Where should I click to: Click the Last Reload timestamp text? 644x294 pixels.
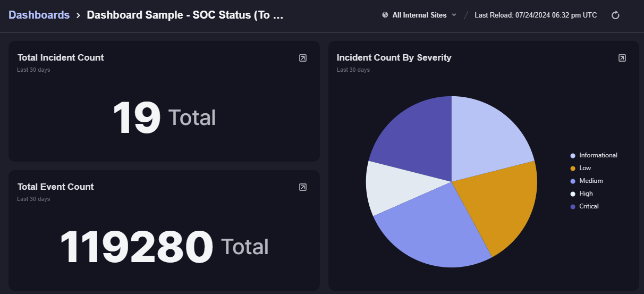click(536, 15)
